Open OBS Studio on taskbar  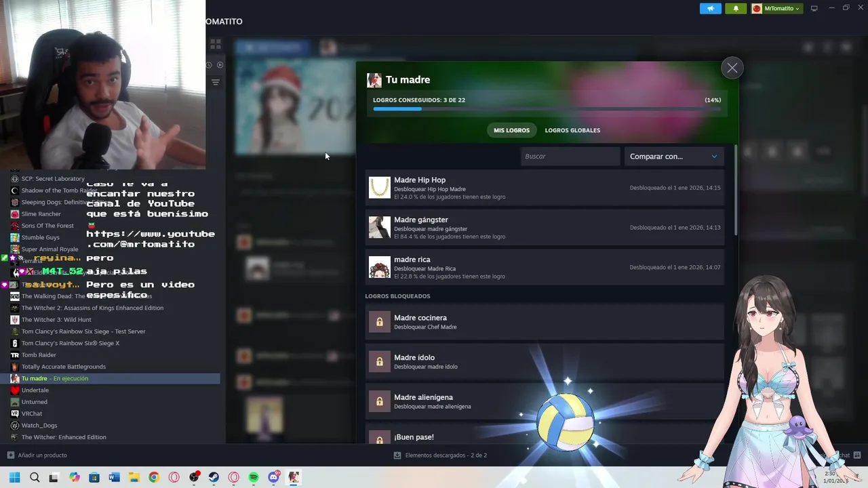click(194, 477)
